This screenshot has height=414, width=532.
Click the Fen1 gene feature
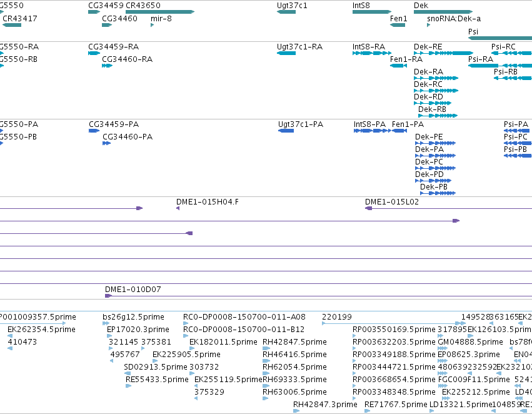398,25
